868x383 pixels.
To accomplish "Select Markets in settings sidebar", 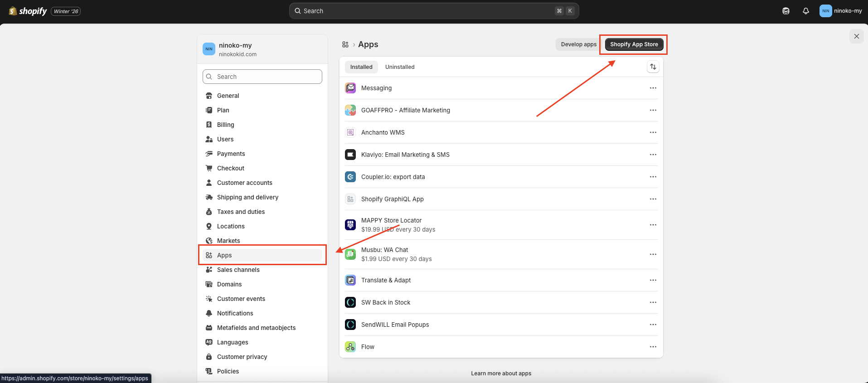I will click(262, 241).
